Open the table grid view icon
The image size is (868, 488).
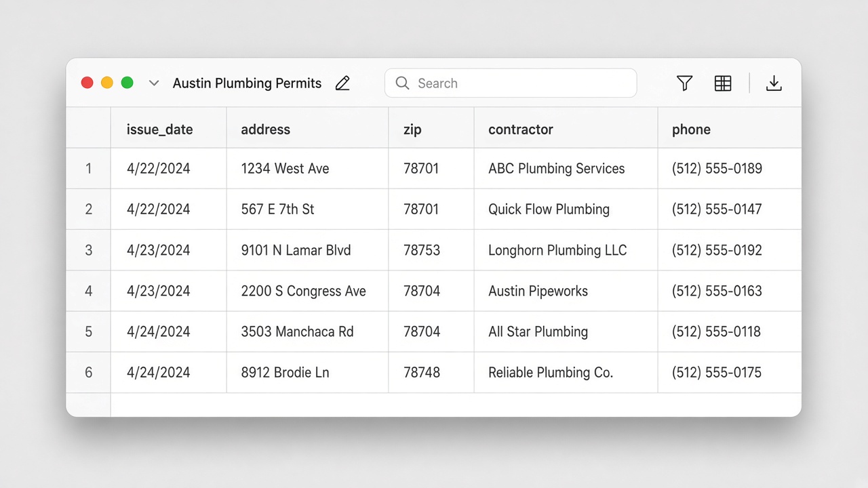click(x=723, y=83)
